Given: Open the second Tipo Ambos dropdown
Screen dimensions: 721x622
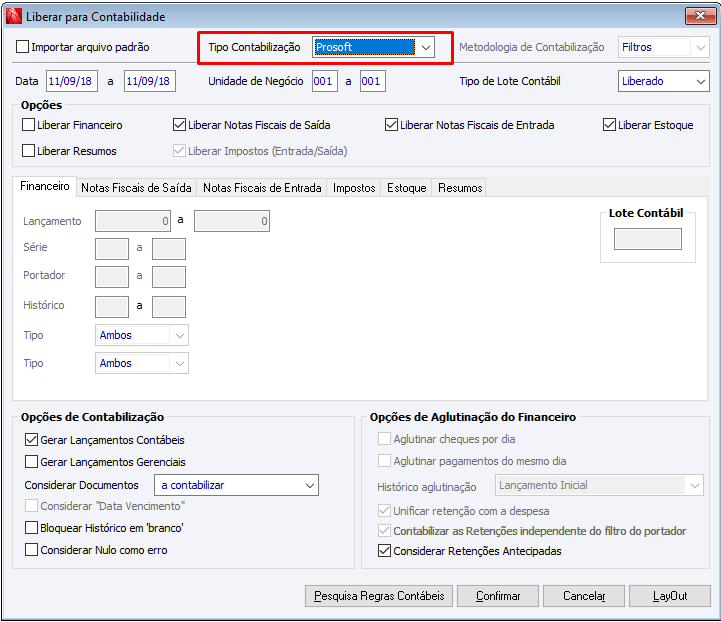Looking at the screenshot, I should click(142, 363).
